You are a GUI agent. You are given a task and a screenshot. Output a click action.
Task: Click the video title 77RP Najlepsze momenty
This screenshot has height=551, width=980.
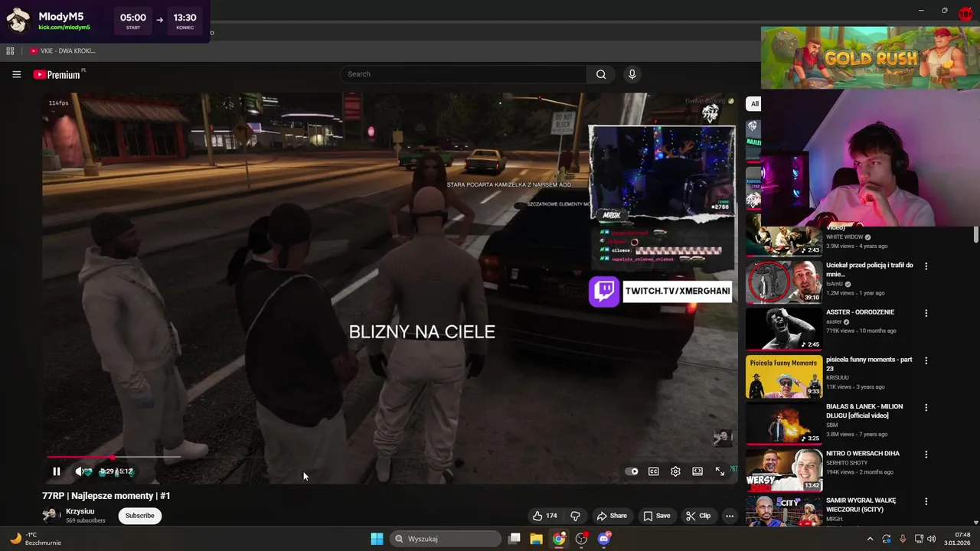pyautogui.click(x=106, y=496)
